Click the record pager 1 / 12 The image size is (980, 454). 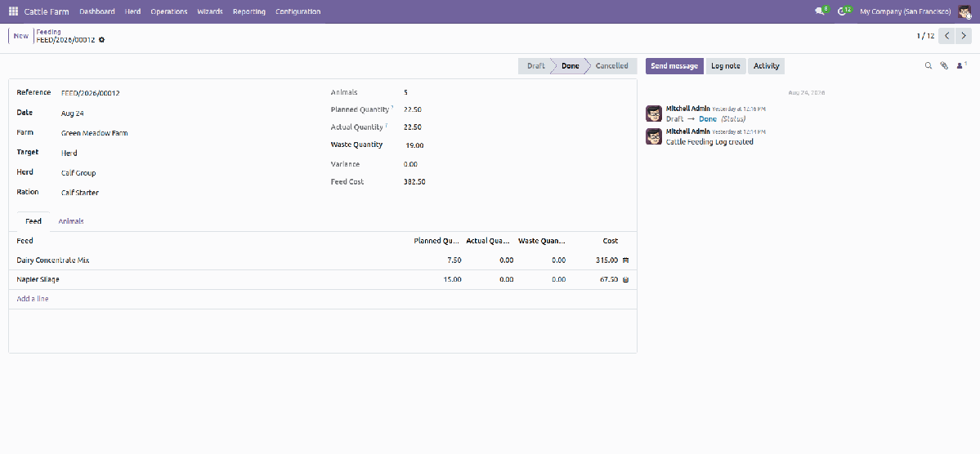(925, 36)
